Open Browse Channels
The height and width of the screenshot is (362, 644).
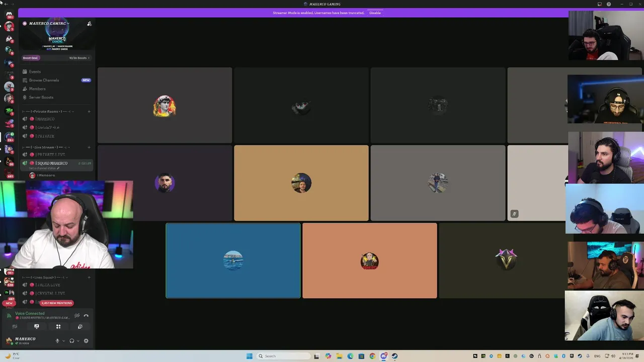pyautogui.click(x=56, y=80)
